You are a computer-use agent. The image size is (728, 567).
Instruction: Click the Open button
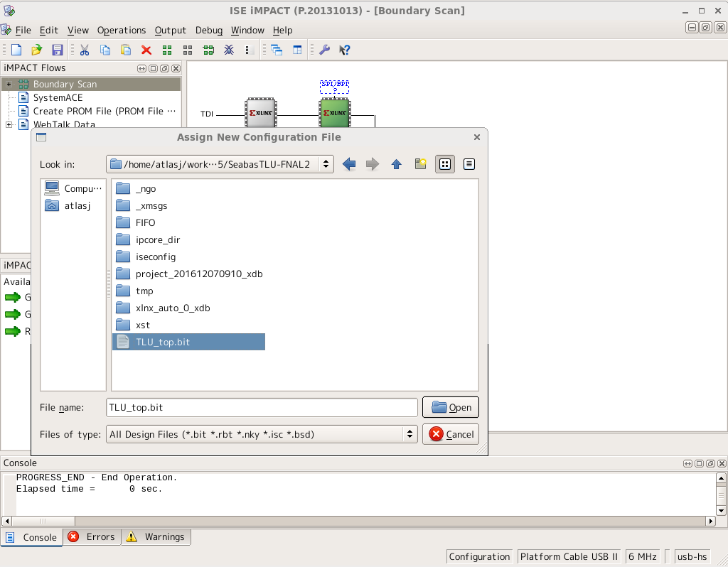click(x=451, y=407)
